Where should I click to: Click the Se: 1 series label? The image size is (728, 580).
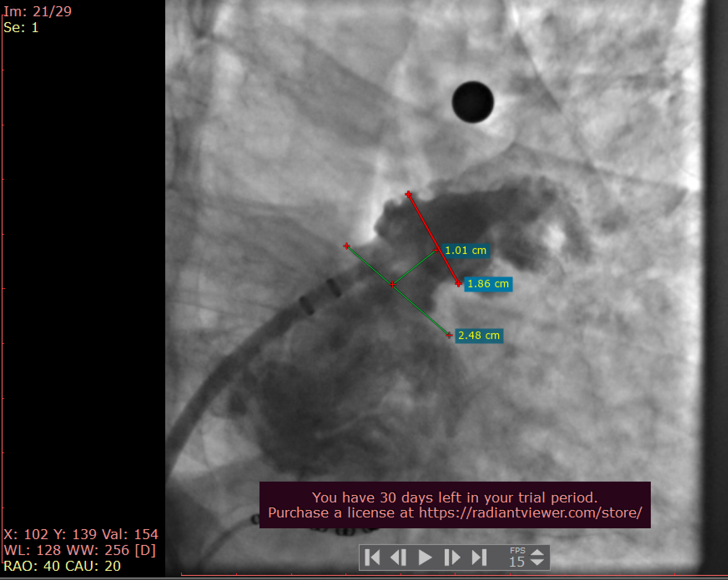21,28
